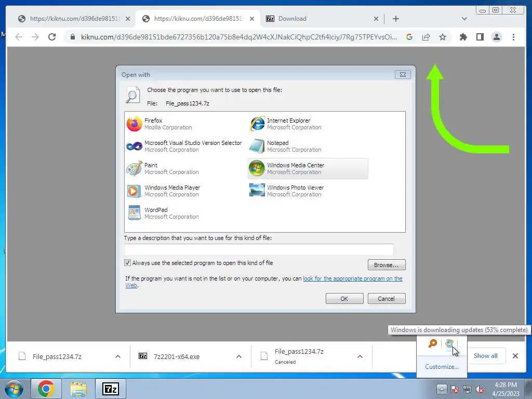
Task: Uncheck Always use the selected program
Action: [128, 262]
